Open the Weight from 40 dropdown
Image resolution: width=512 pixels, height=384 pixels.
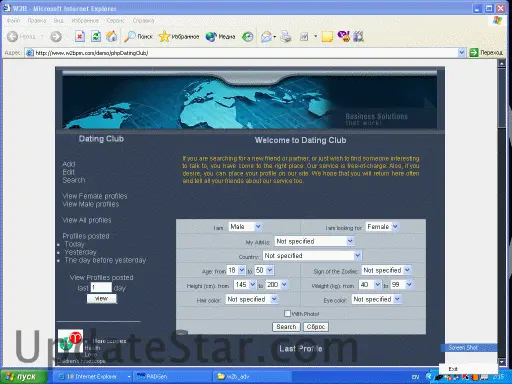[370, 284]
